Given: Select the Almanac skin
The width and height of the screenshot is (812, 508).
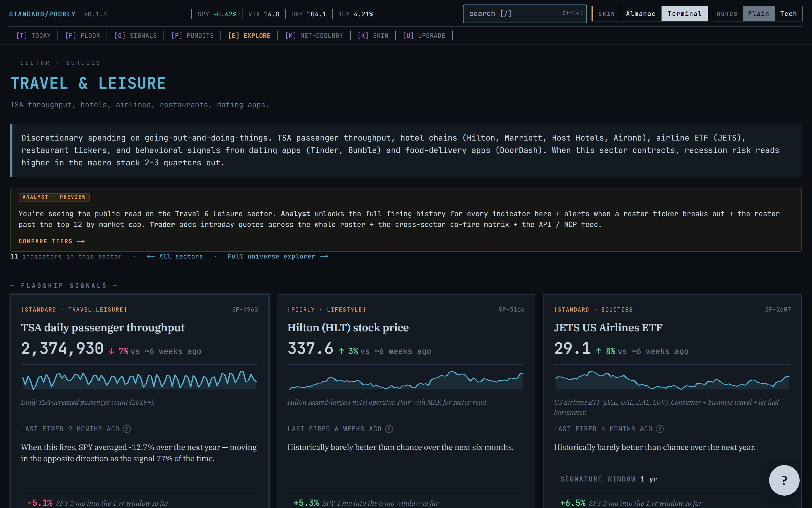Looking at the screenshot, I should 641,14.
